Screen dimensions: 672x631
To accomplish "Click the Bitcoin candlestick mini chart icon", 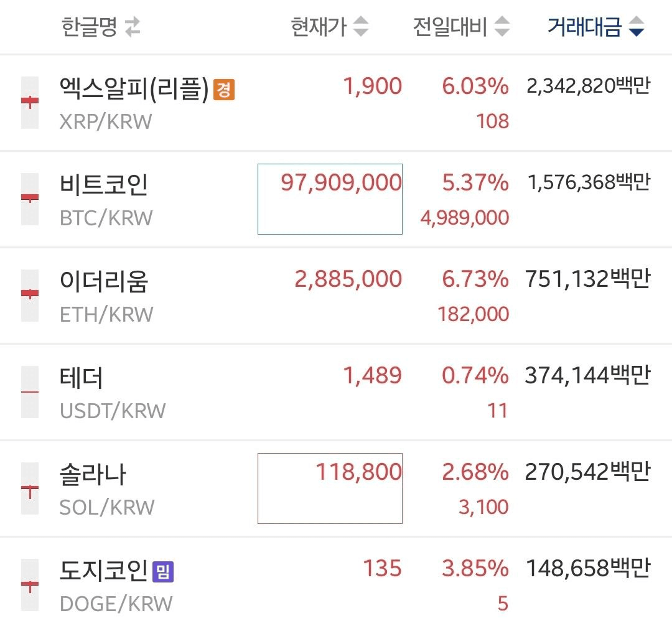I will (x=29, y=199).
